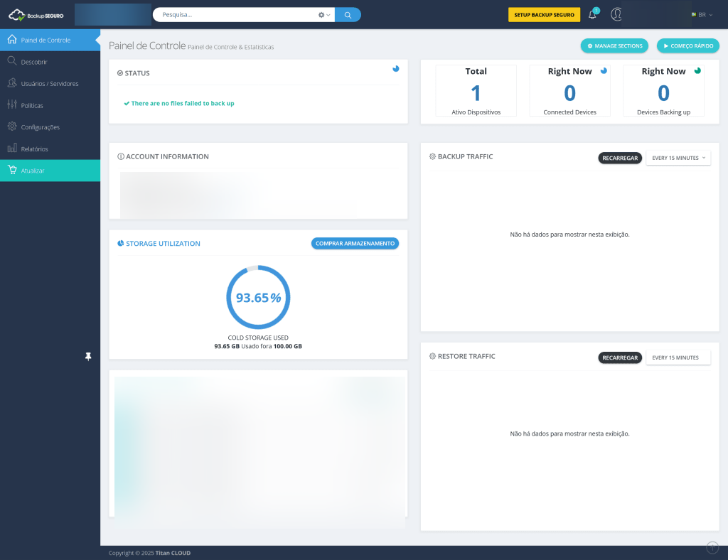
Task: Click the Cold Storage Used label
Action: tap(258, 338)
